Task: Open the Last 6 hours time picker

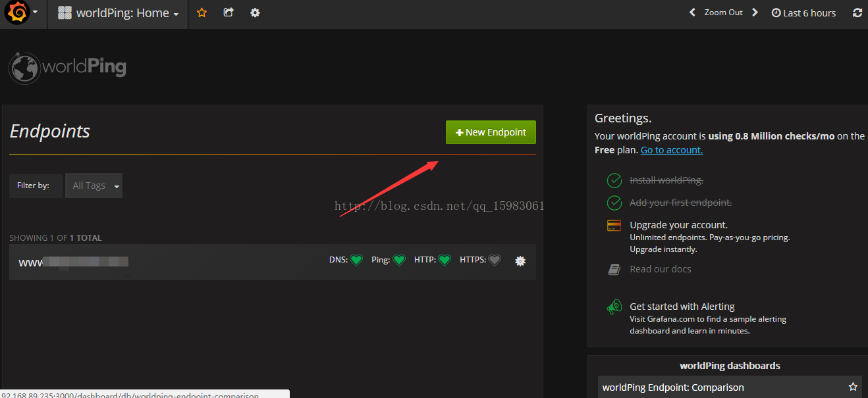Action: [803, 13]
